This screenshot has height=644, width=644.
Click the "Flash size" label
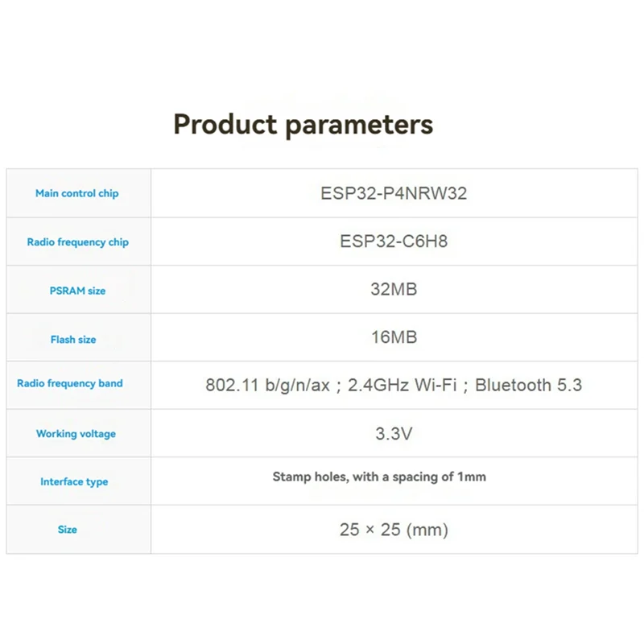point(73,340)
